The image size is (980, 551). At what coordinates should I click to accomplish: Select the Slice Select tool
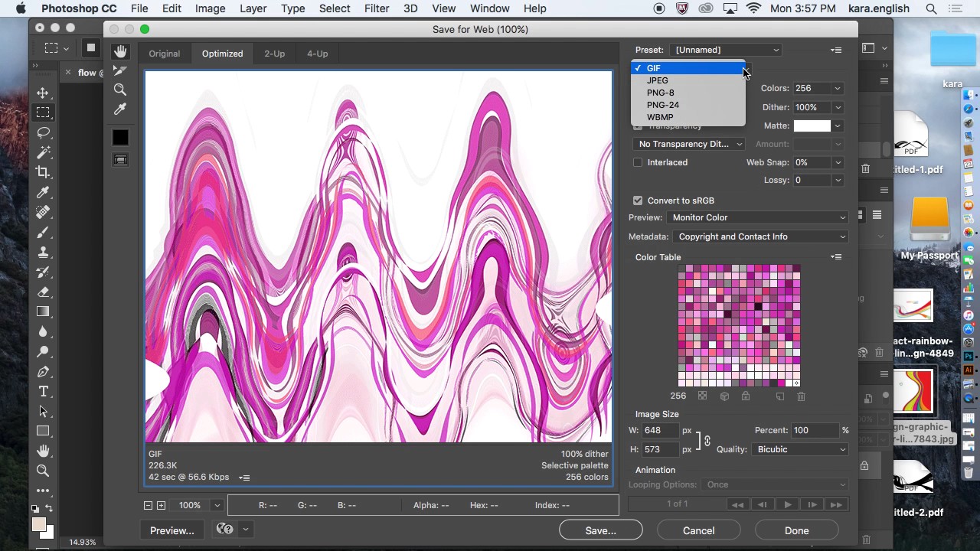point(120,70)
